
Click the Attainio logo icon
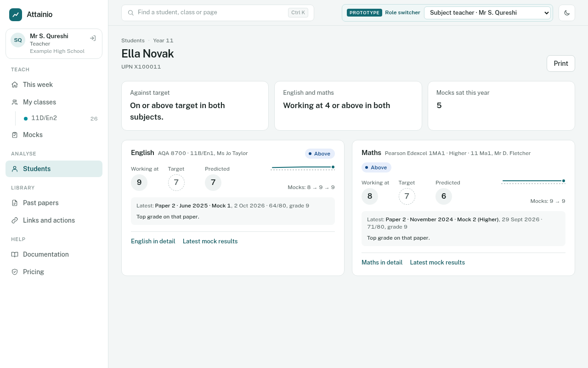click(x=16, y=15)
